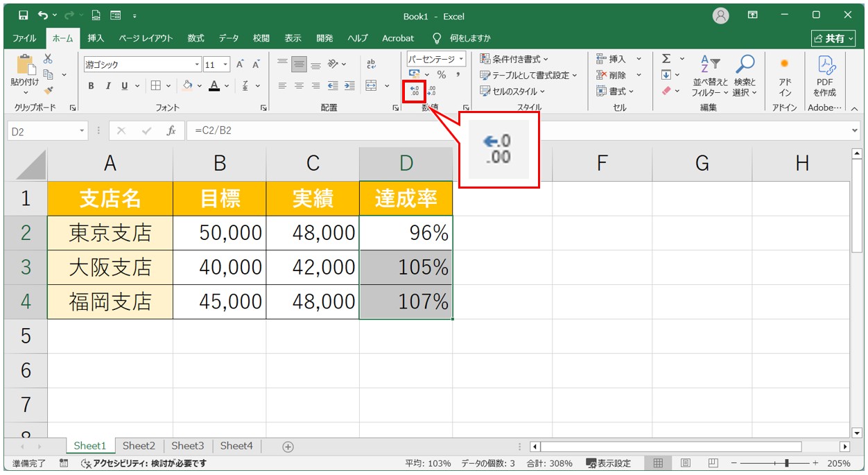Insert cells with the 挿入 button
This screenshot has width=868, height=475.
point(611,59)
